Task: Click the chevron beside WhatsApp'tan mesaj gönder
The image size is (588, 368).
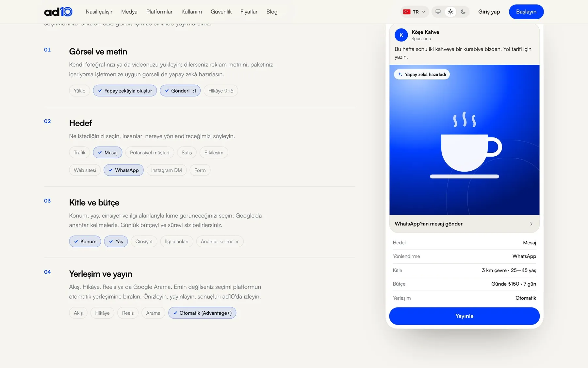Action: tap(531, 224)
